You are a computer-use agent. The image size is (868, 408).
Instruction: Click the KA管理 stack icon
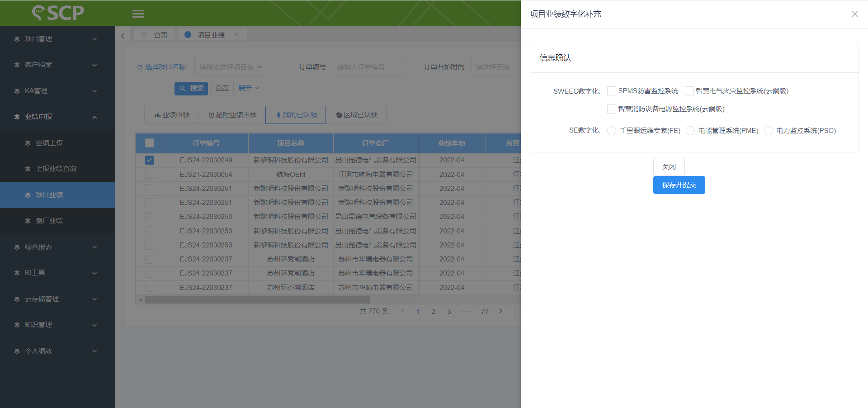click(x=17, y=91)
